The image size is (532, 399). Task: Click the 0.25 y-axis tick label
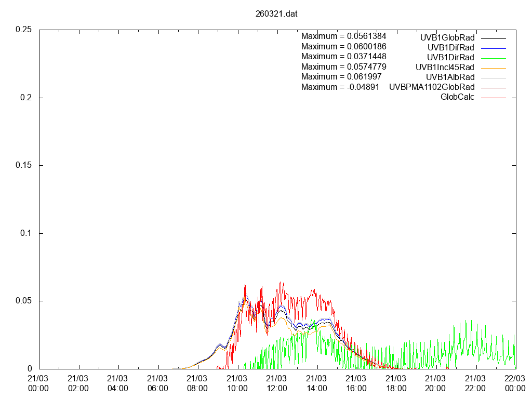24,30
